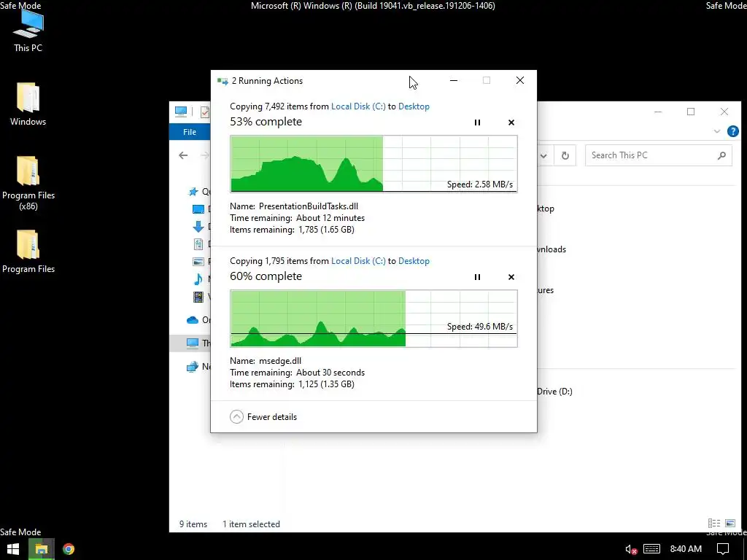Image resolution: width=747 pixels, height=560 pixels.
Task: Launch Google Chrome from taskbar
Action: [69, 549]
